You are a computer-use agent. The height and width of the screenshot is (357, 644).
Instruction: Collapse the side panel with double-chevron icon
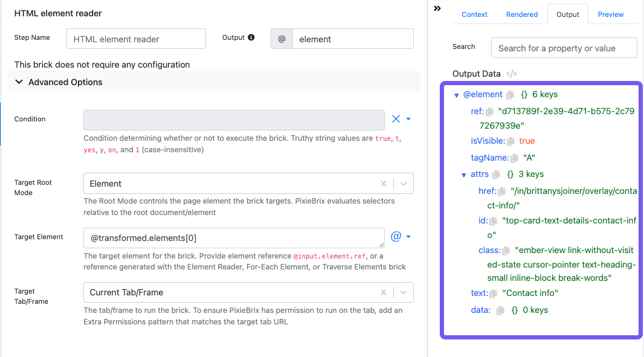tap(437, 8)
